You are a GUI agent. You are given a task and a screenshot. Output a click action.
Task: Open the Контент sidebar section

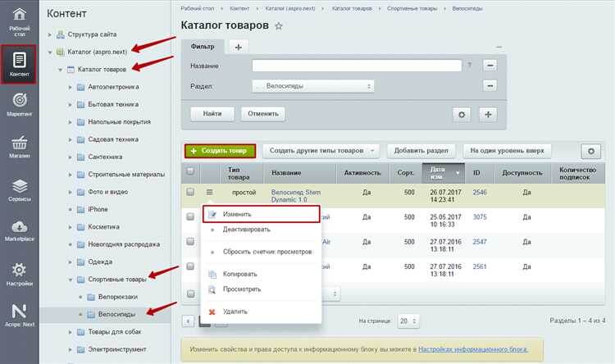pyautogui.click(x=19, y=64)
